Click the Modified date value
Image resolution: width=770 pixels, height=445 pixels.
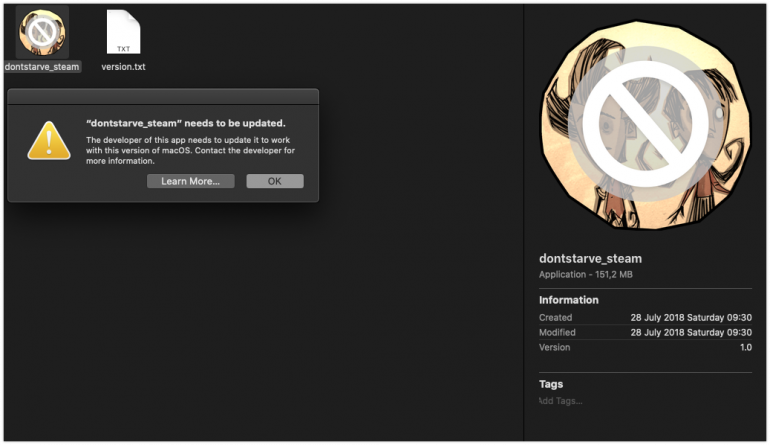click(x=691, y=333)
